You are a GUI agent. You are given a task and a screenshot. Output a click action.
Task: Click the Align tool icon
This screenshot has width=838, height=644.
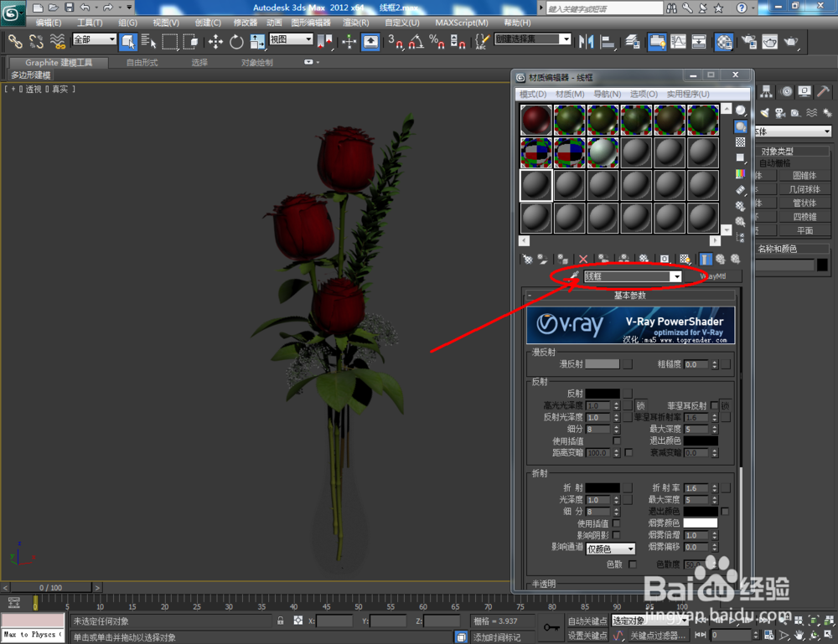pos(608,42)
